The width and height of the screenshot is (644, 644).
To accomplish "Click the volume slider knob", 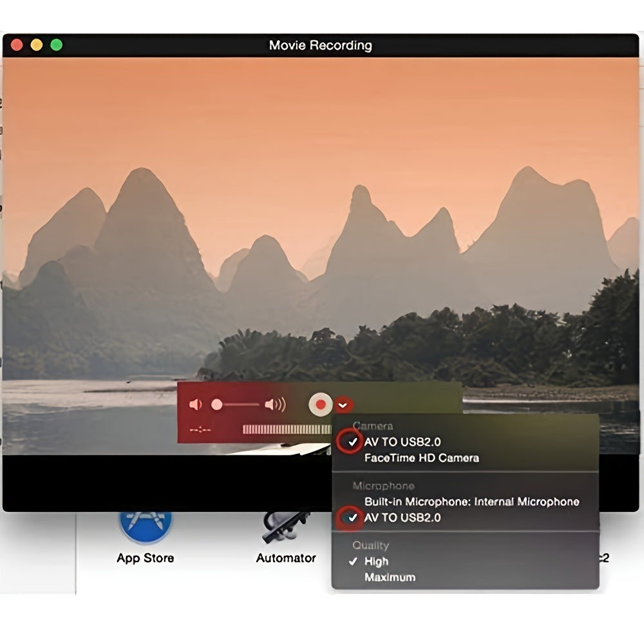I will point(217,404).
